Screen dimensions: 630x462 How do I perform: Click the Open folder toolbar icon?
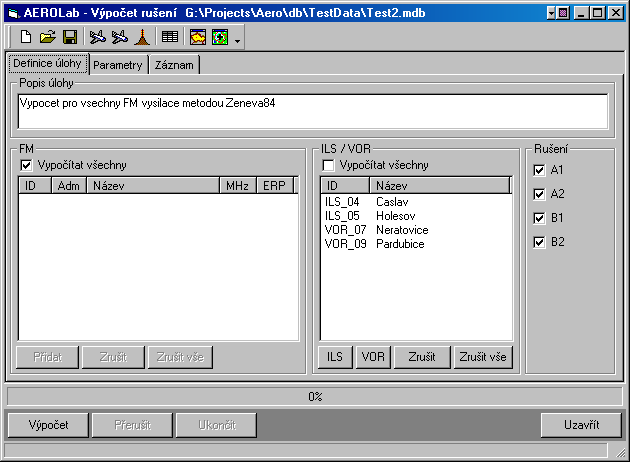click(47, 37)
